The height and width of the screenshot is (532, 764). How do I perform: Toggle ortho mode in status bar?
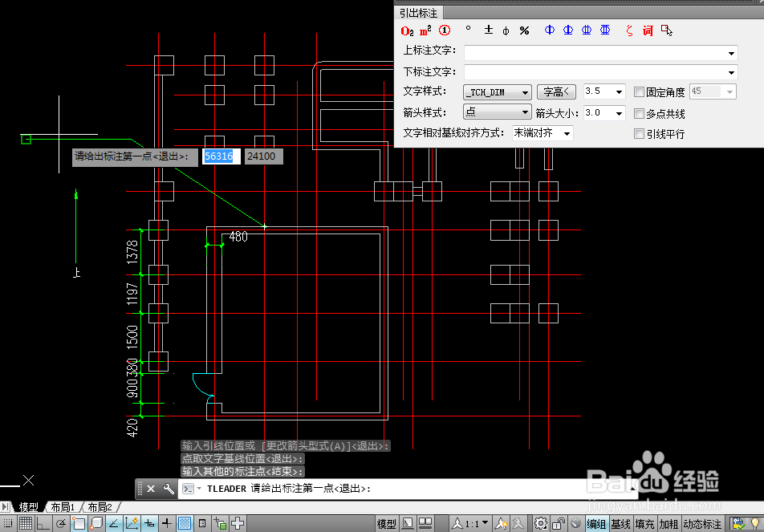[x=43, y=524]
